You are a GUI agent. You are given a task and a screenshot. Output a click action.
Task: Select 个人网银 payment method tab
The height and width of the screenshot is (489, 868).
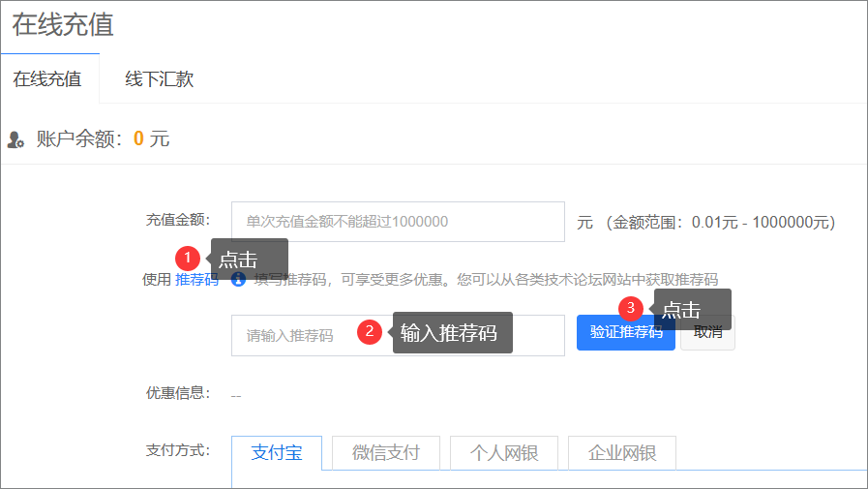pos(504,453)
